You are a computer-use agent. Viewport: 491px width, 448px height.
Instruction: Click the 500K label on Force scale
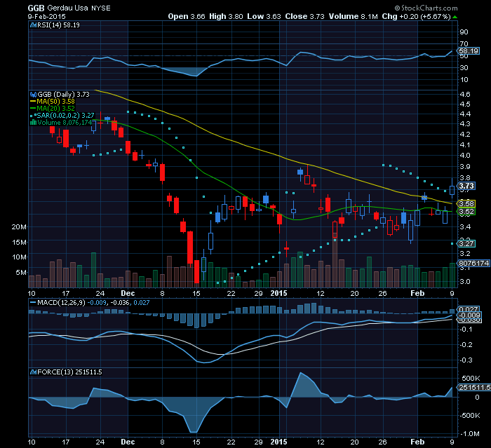click(x=471, y=378)
